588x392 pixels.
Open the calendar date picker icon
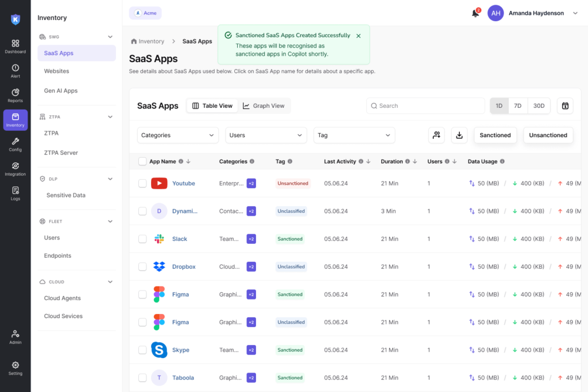pos(565,106)
